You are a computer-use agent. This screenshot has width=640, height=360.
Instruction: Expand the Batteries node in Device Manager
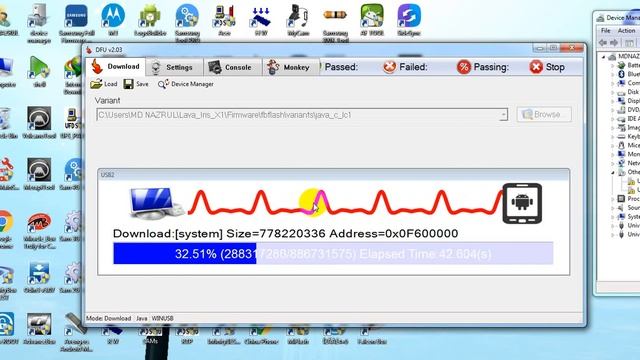(x=612, y=66)
